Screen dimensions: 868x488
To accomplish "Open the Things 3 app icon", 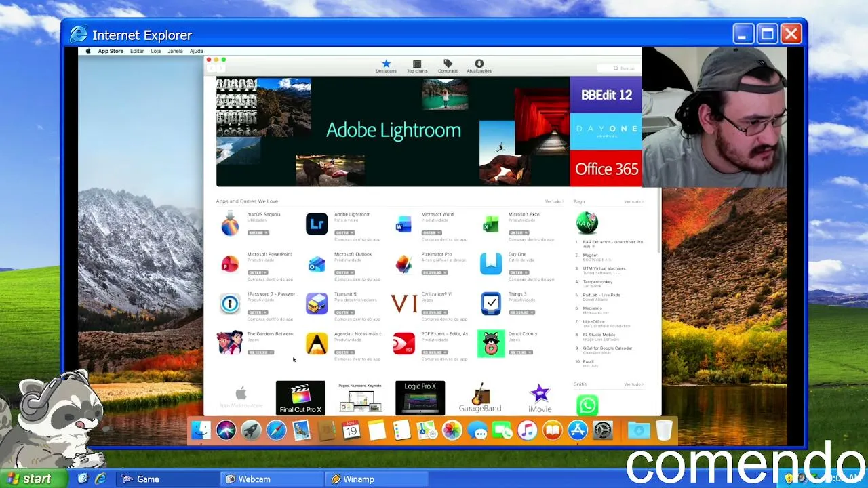I will [x=491, y=304].
